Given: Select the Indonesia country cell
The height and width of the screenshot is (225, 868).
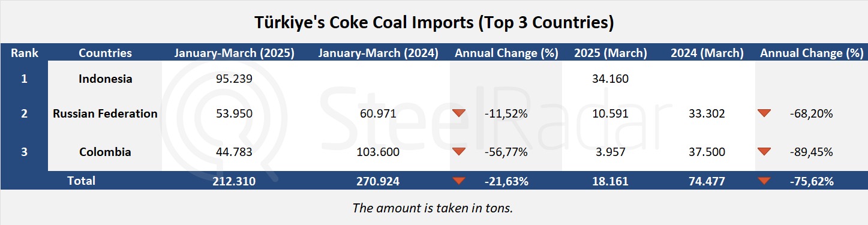Looking at the screenshot, I should 105,79.
